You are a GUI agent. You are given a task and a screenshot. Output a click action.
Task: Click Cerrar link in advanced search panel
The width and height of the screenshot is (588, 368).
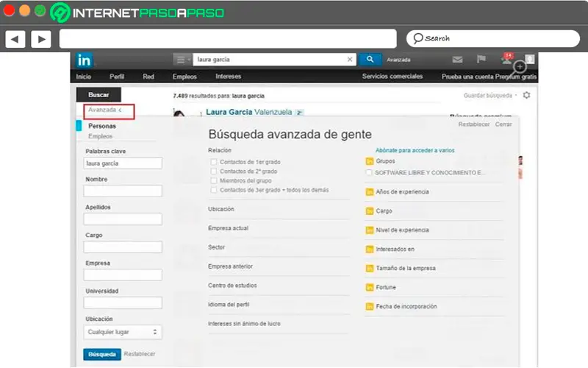(503, 124)
